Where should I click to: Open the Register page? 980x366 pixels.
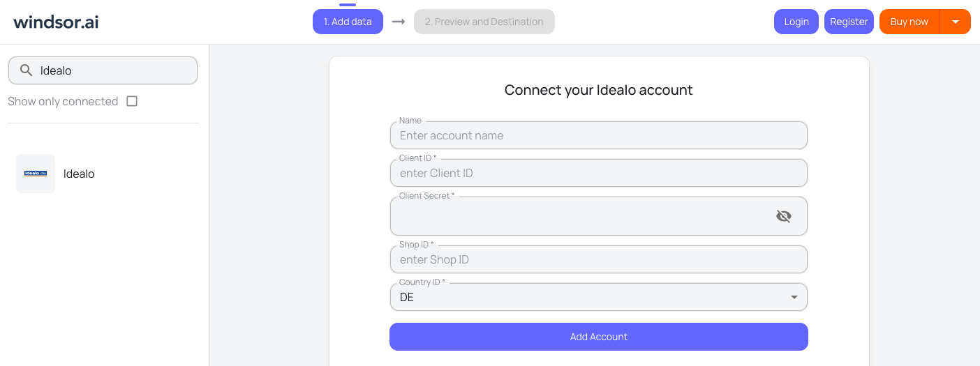(849, 22)
